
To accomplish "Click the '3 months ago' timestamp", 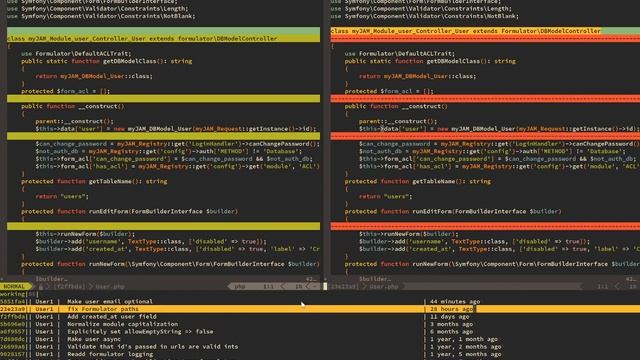I will (x=451, y=324).
